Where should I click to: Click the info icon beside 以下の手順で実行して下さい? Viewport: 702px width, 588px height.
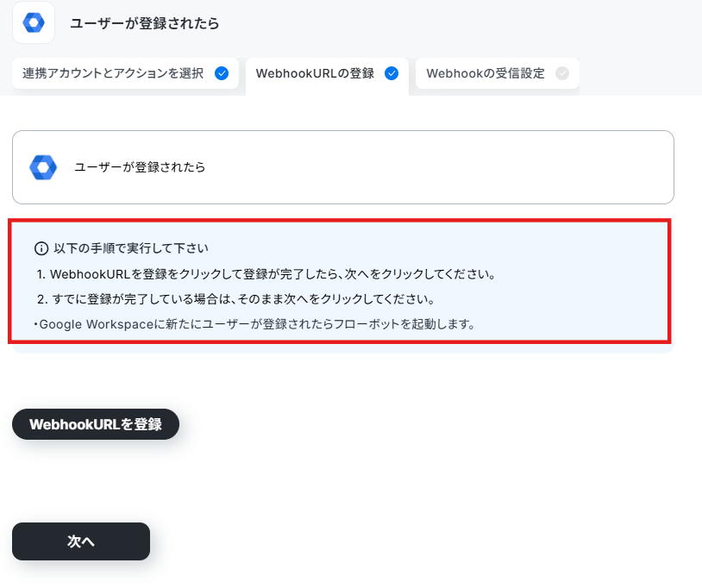click(41, 248)
